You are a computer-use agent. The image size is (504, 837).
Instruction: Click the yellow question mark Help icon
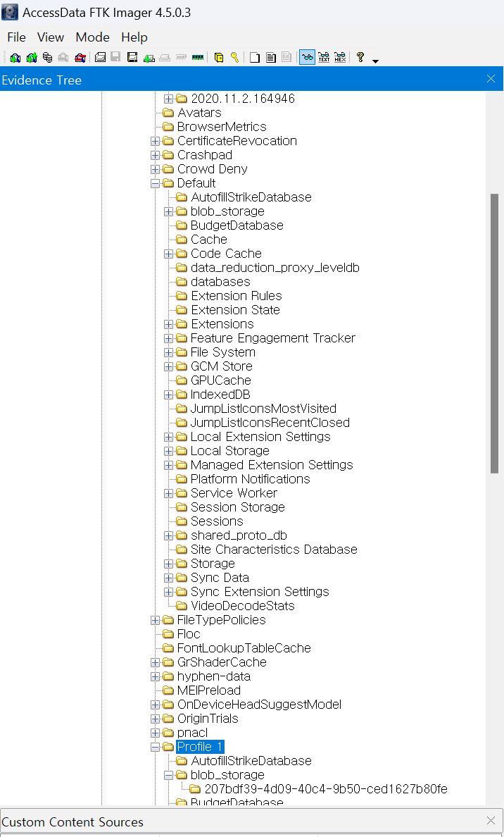(360, 57)
